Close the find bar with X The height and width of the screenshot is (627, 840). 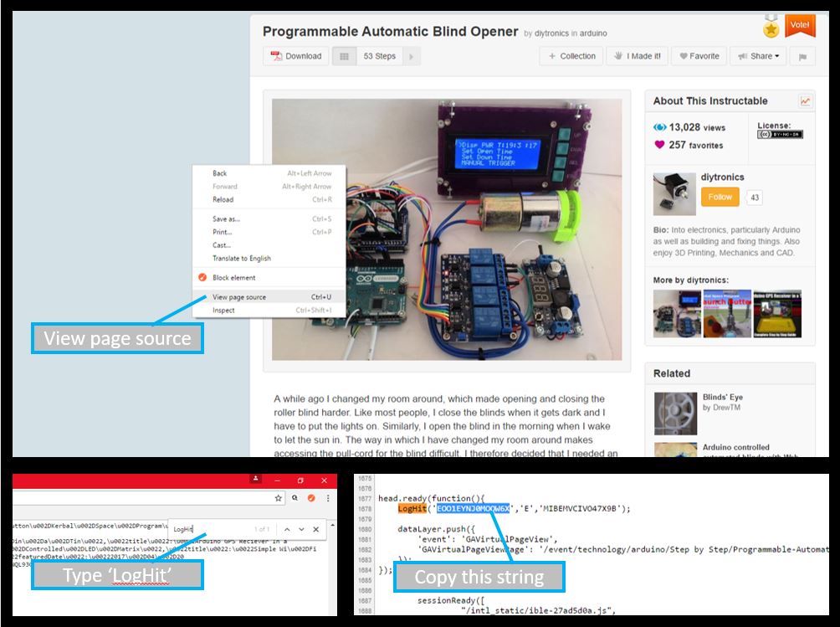tap(316, 529)
